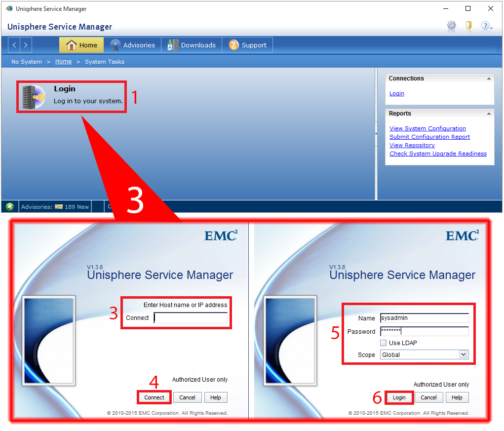Click the Advisories antenna icon
This screenshot has height=431, width=504.
pos(115,44)
